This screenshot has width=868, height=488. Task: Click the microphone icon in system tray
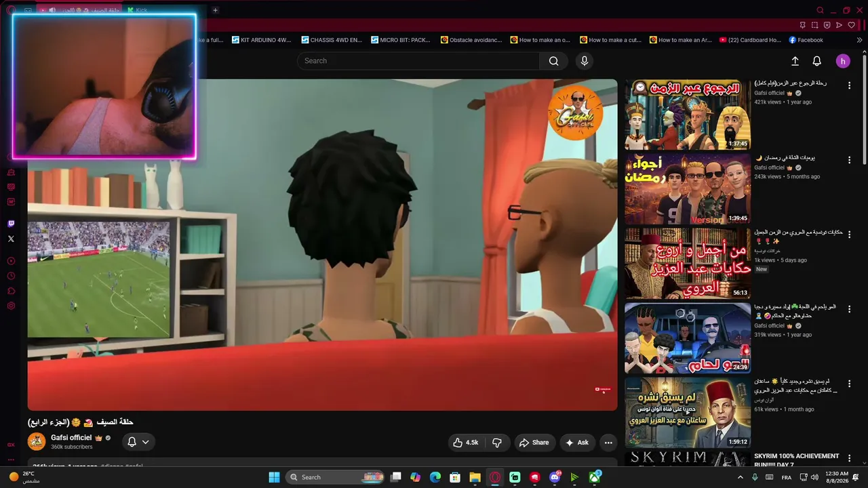coord(755,477)
